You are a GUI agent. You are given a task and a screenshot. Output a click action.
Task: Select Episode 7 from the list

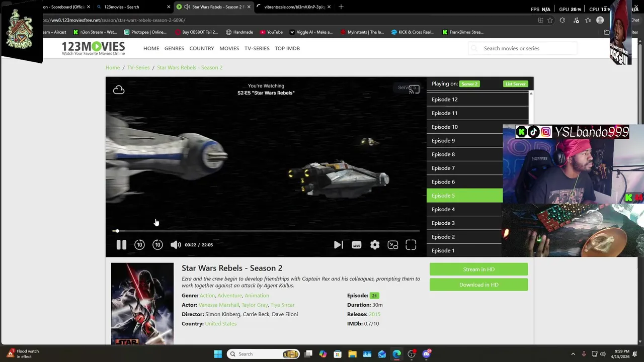click(464, 168)
